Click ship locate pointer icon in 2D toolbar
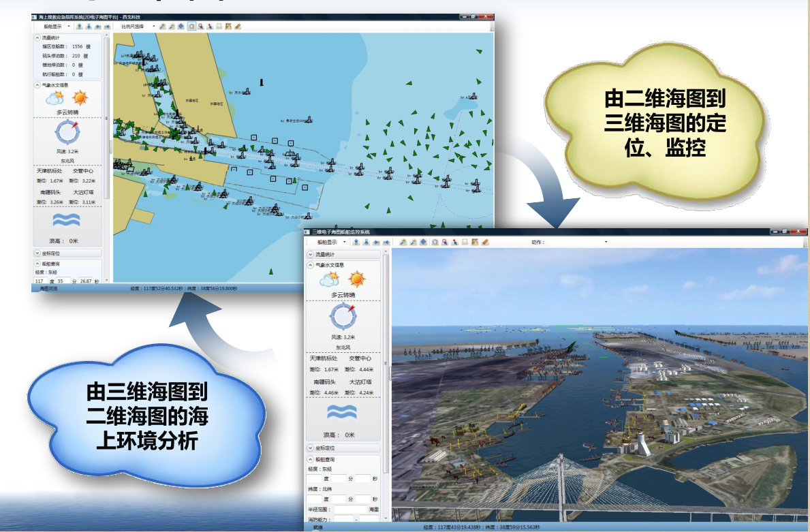The image size is (810, 532). click(210, 26)
